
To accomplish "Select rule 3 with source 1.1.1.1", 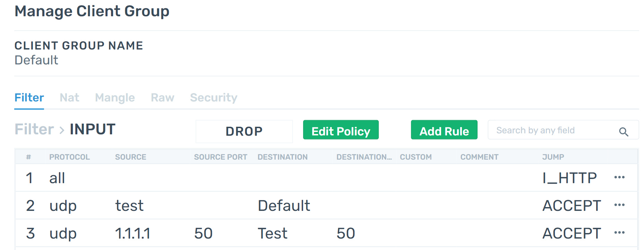I will tap(326, 233).
